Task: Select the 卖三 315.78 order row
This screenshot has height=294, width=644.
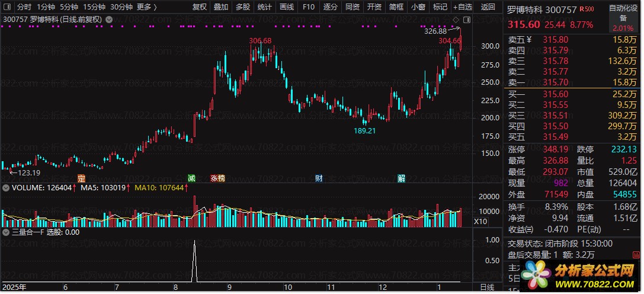Action: click(x=572, y=61)
